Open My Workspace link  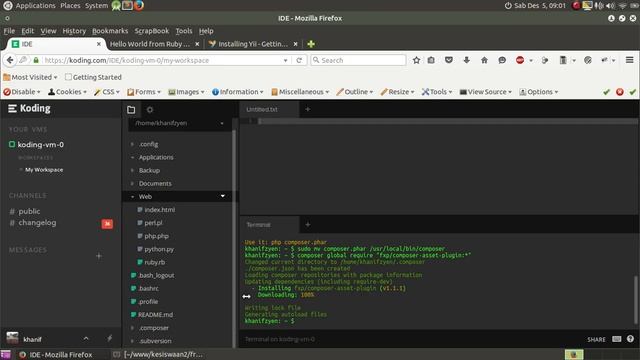pyautogui.click(x=44, y=169)
